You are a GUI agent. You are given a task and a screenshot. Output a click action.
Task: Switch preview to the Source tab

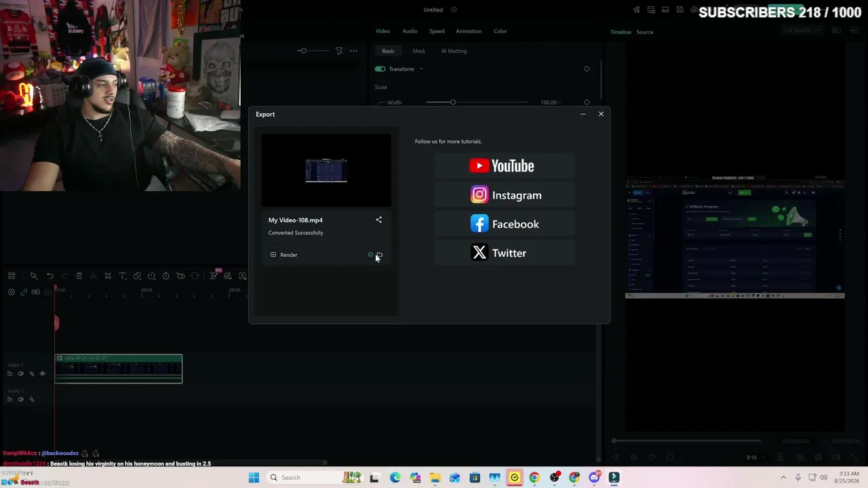pyautogui.click(x=645, y=32)
